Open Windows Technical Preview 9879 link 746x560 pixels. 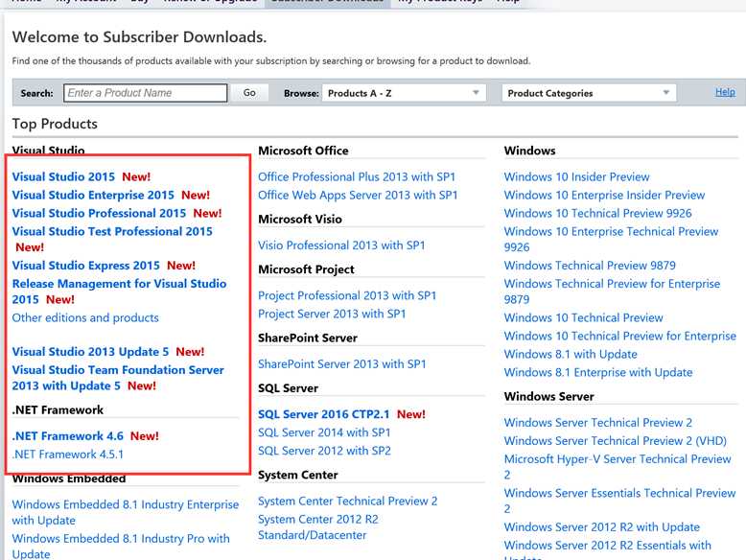tap(590, 266)
